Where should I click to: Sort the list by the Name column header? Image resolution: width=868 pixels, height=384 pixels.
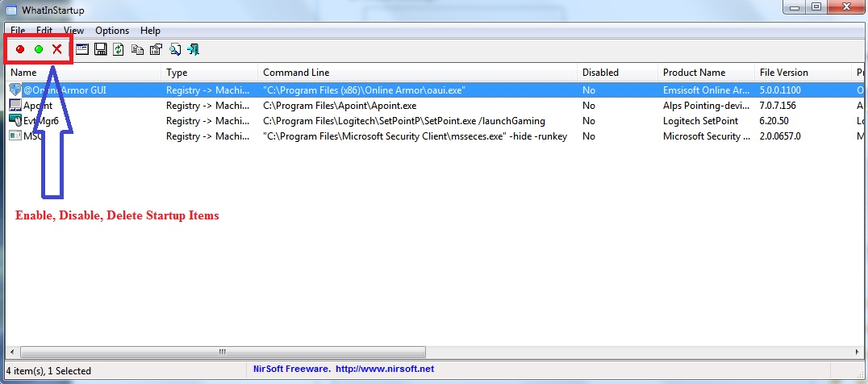click(x=81, y=73)
